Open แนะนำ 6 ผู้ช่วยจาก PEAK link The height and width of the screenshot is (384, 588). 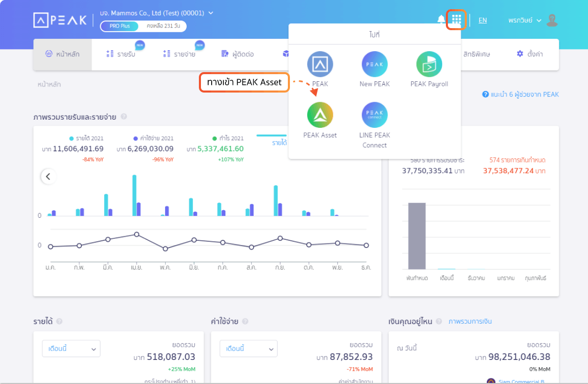click(x=521, y=95)
